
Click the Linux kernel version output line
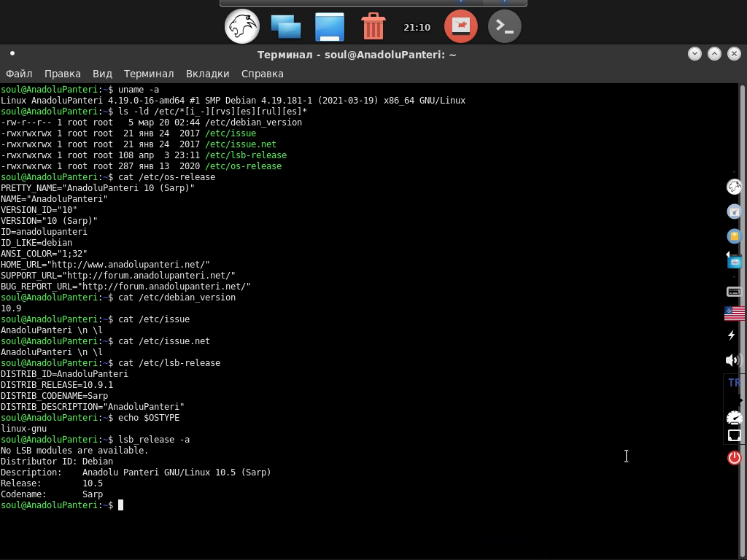point(233,101)
